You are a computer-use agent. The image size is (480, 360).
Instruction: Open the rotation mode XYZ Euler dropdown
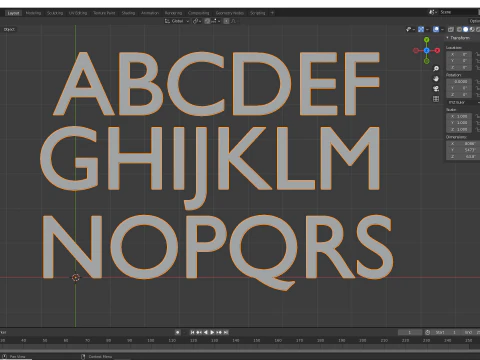pos(463,102)
